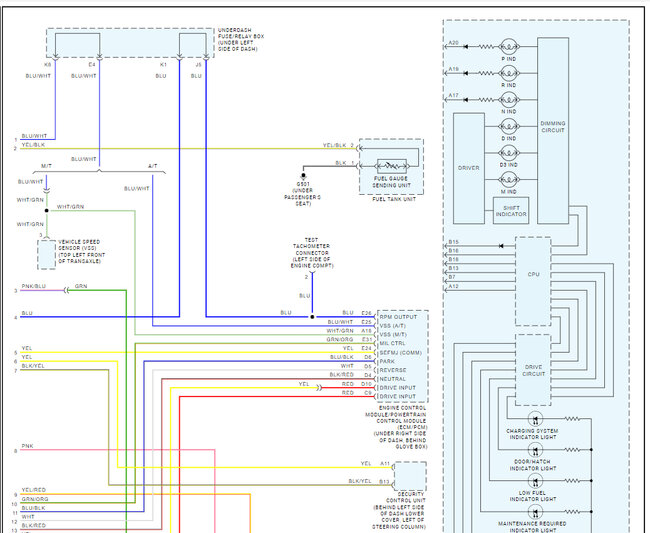The height and width of the screenshot is (533, 650).
Task: Click the 'VEHICLE SPEED SENSOR (VSS)' label
Action: coord(79,245)
